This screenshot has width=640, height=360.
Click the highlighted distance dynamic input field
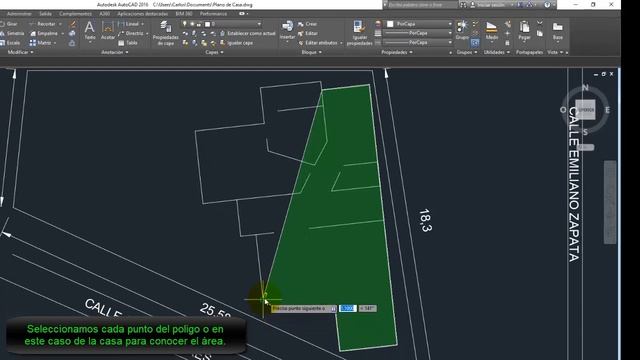click(x=347, y=309)
